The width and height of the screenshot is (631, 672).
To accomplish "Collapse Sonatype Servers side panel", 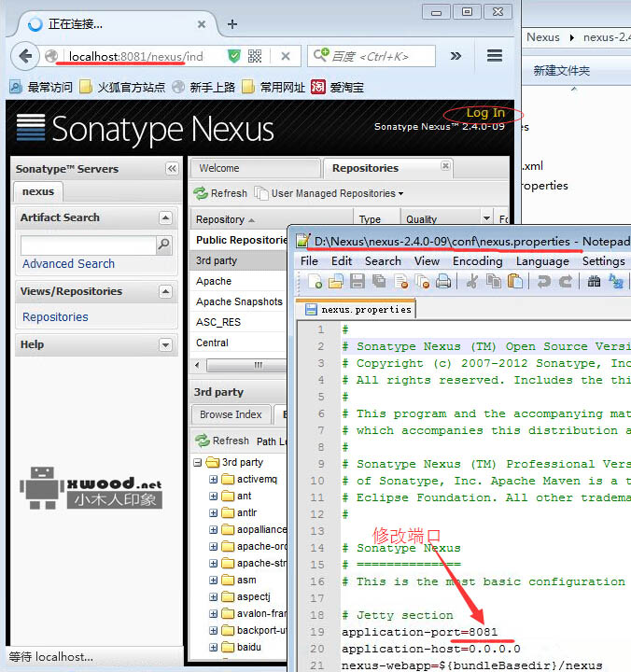I will pyautogui.click(x=172, y=168).
